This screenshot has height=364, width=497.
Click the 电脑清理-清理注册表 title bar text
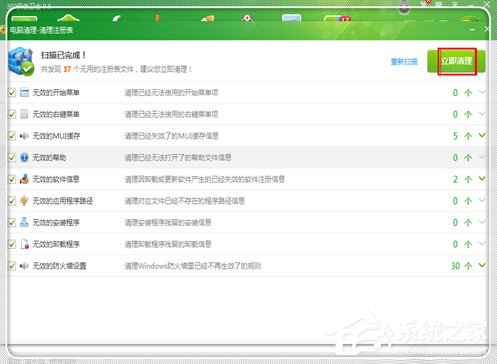coord(41,30)
